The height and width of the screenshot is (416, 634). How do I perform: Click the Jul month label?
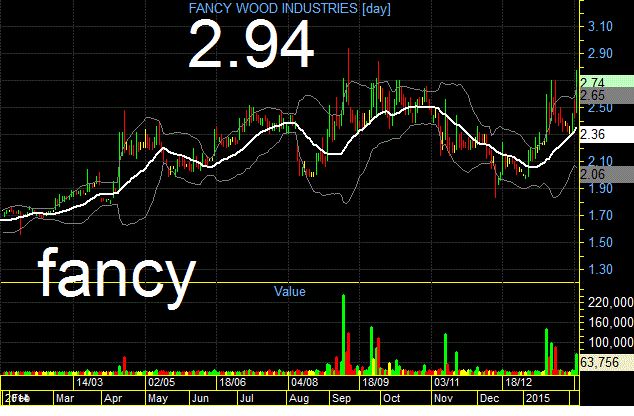click(247, 398)
